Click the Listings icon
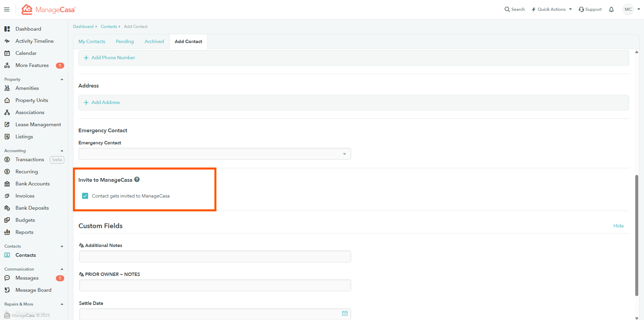This screenshot has width=644, height=320. [7, 137]
